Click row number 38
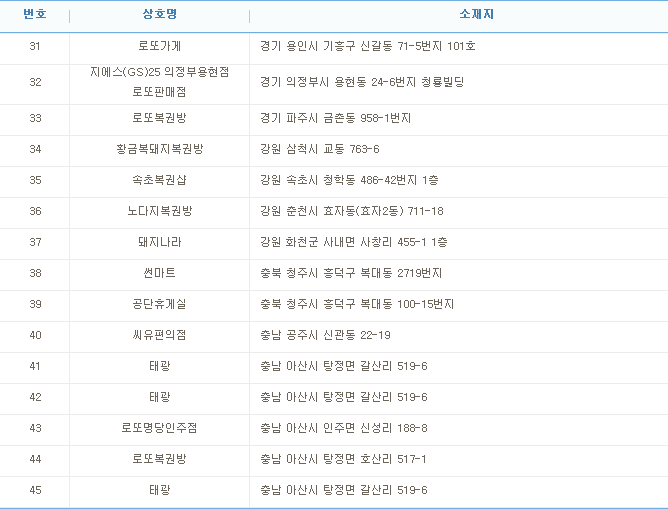The height and width of the screenshot is (509, 668). click(35, 273)
